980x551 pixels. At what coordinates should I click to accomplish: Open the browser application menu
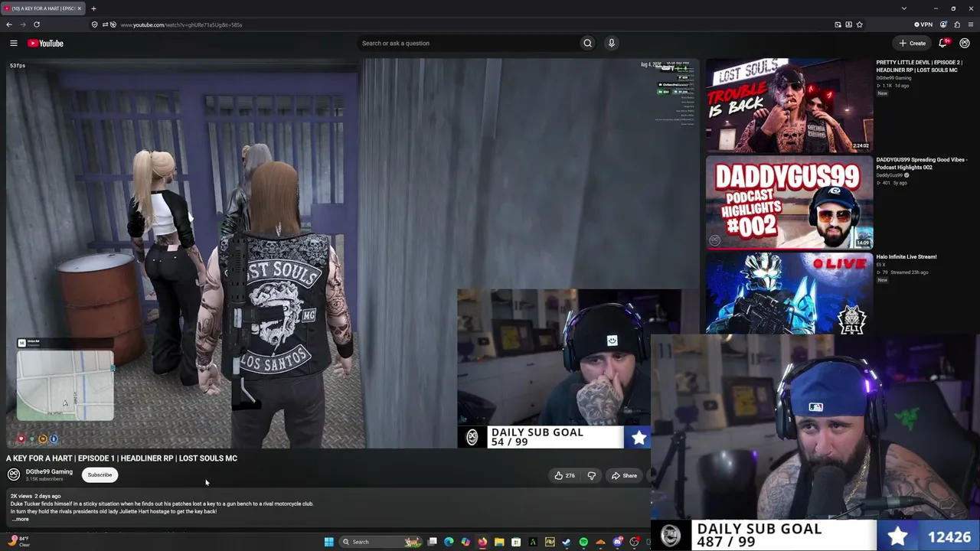point(971,24)
